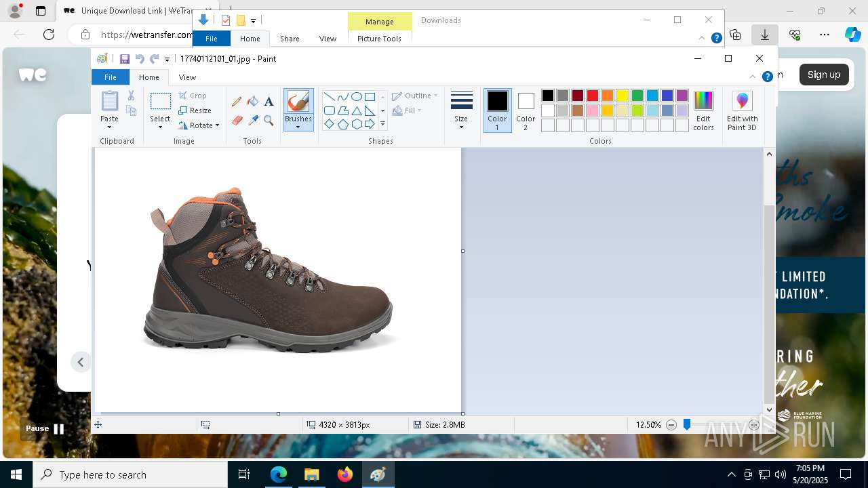Open the Paint File menu
The image size is (868, 488).
(x=110, y=77)
